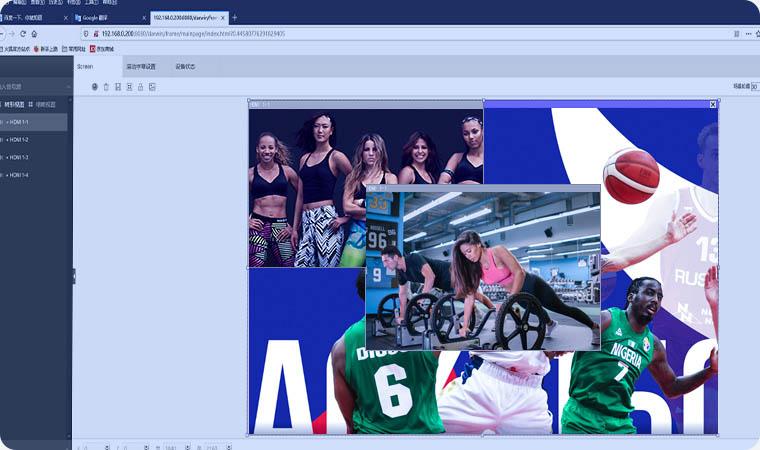The image size is (760, 450).
Task: Collapse the signal source panel header
Action: [68, 87]
